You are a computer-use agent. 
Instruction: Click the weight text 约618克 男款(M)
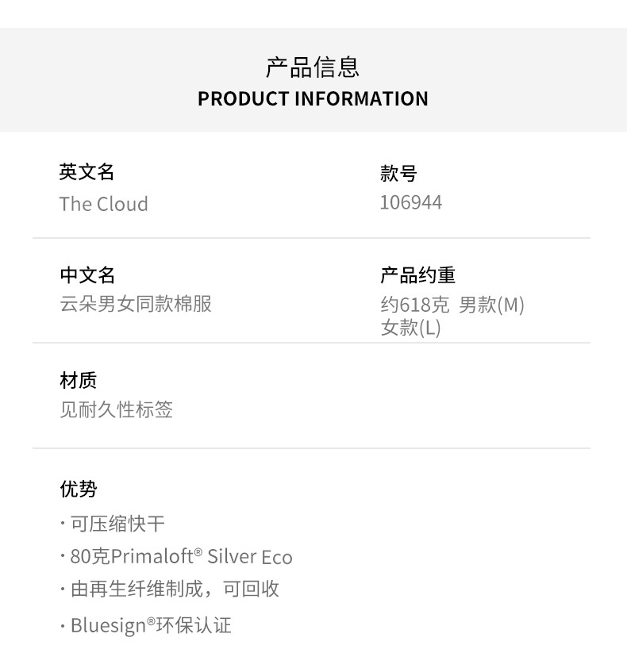[x=452, y=305]
